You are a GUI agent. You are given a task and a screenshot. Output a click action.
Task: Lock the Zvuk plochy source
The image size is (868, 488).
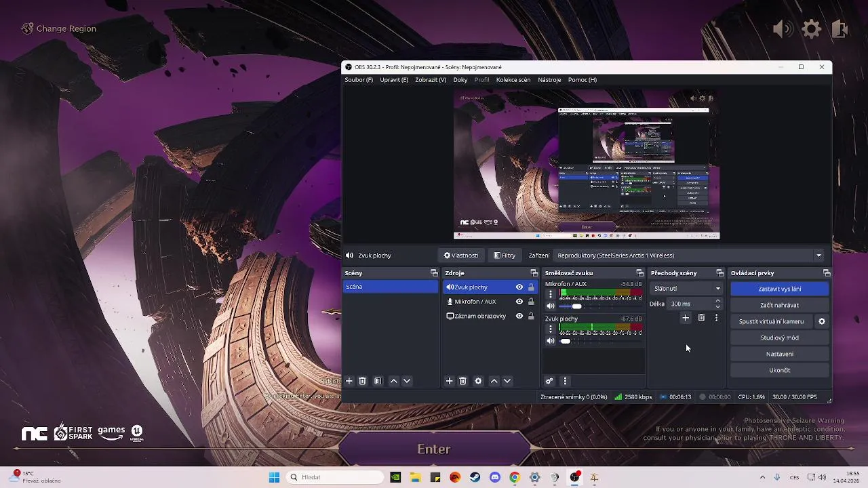click(x=531, y=287)
